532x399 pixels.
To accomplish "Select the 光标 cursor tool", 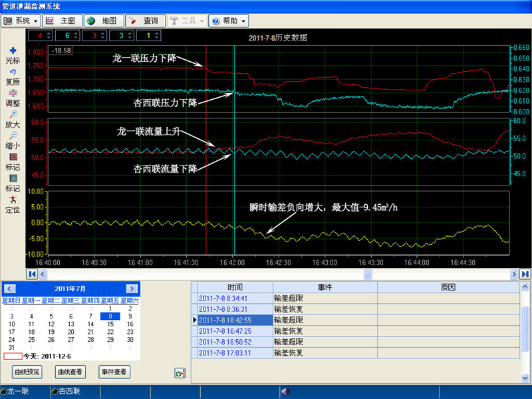I will 13,55.
